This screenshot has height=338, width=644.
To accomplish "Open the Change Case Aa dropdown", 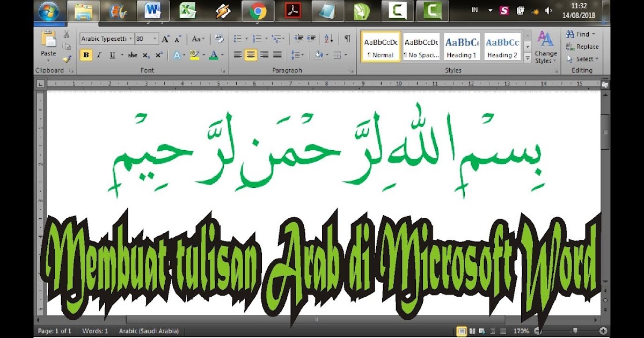I will coord(198,39).
